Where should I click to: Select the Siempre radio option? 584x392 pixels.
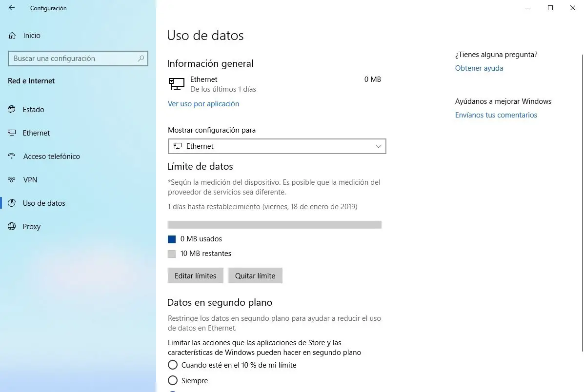tap(172, 380)
